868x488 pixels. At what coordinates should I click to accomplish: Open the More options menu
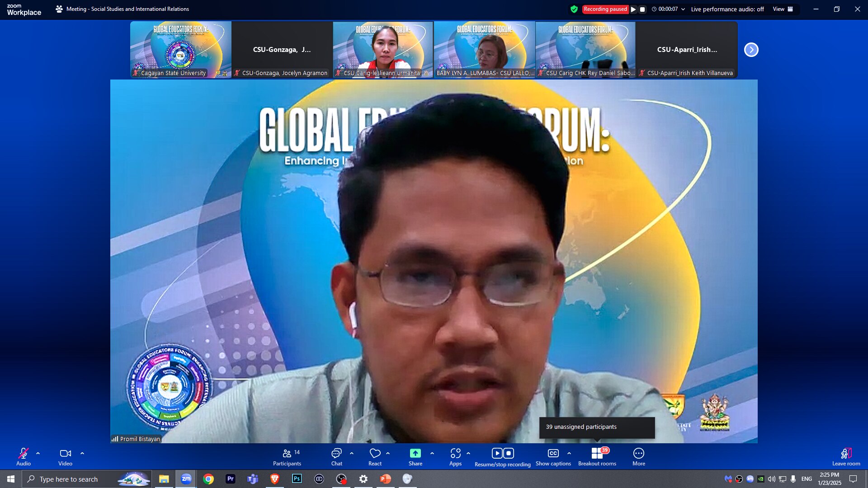(639, 457)
